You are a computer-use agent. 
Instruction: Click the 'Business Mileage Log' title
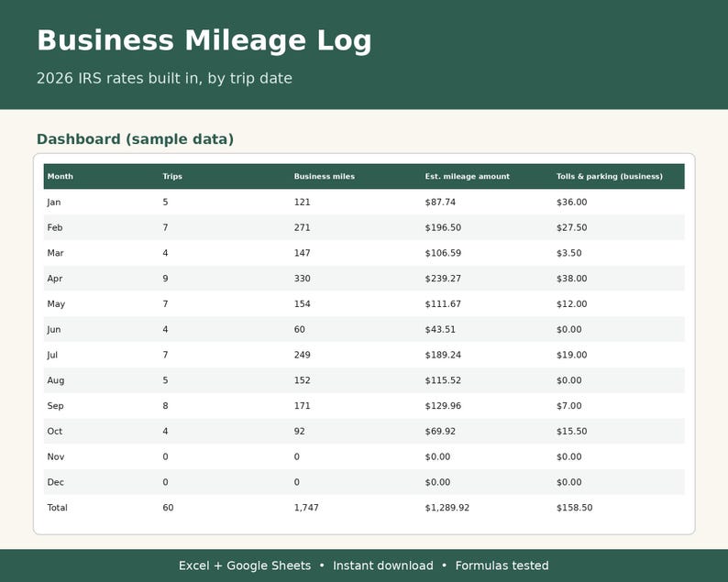click(x=204, y=41)
